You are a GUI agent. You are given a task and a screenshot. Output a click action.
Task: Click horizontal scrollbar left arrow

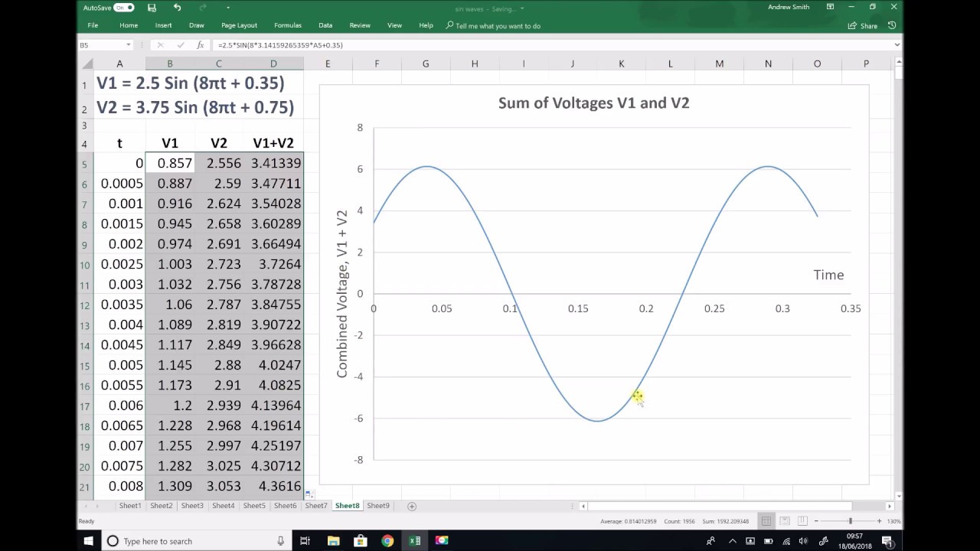click(583, 506)
